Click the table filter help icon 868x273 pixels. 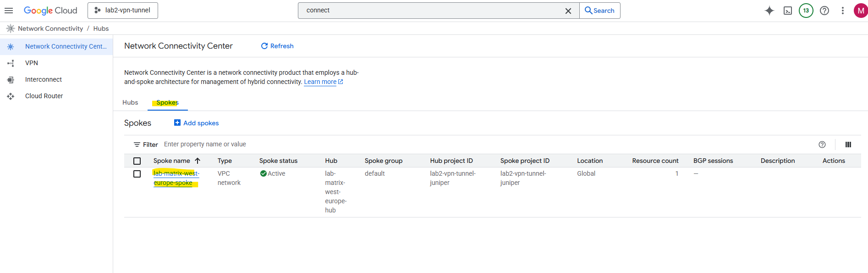pos(822,145)
